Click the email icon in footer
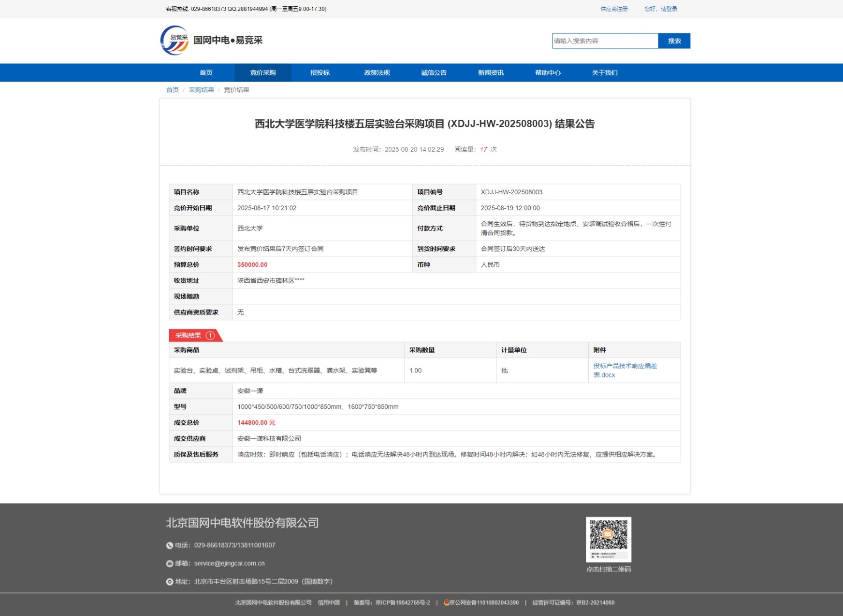The image size is (843, 616). tap(170, 564)
